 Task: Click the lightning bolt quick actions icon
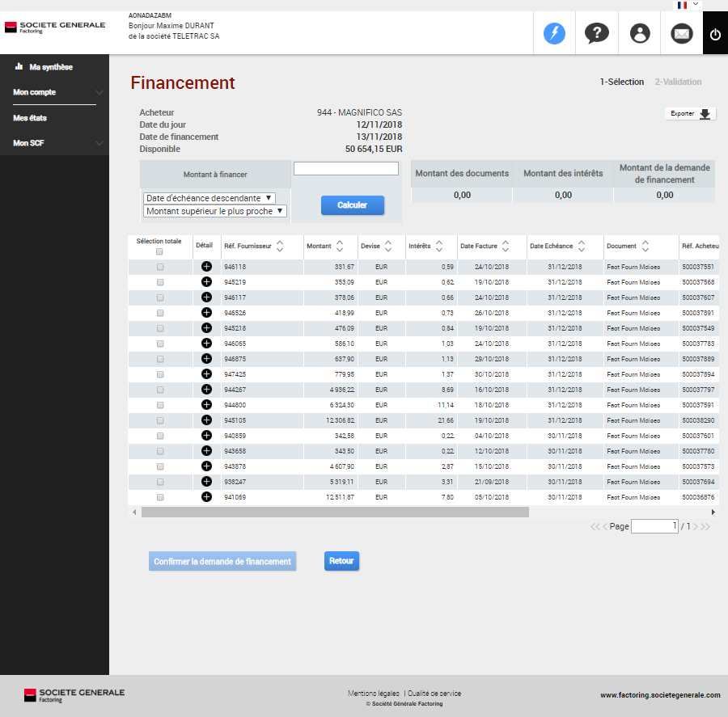pyautogui.click(x=554, y=33)
